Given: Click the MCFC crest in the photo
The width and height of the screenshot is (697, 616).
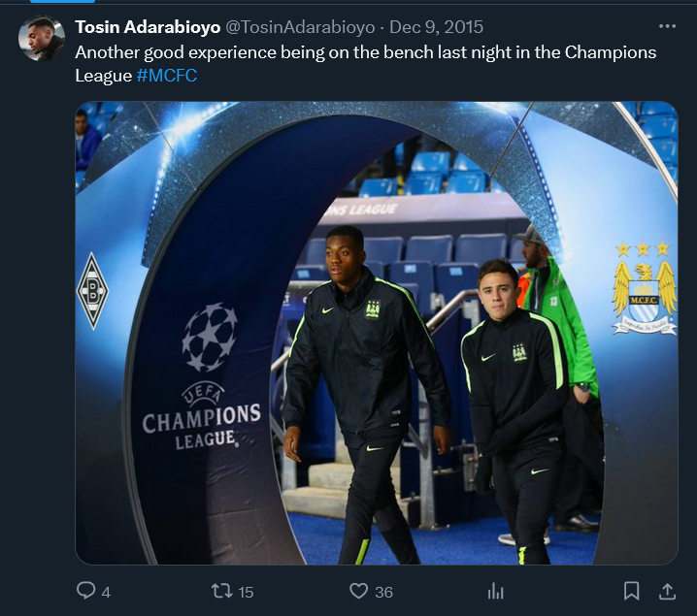Looking at the screenshot, I should [645, 287].
